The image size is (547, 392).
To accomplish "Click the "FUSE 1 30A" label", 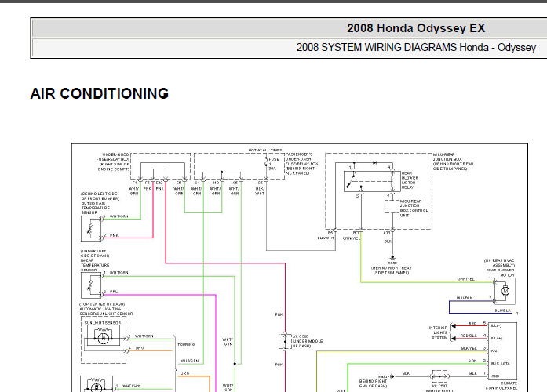I will [274, 164].
